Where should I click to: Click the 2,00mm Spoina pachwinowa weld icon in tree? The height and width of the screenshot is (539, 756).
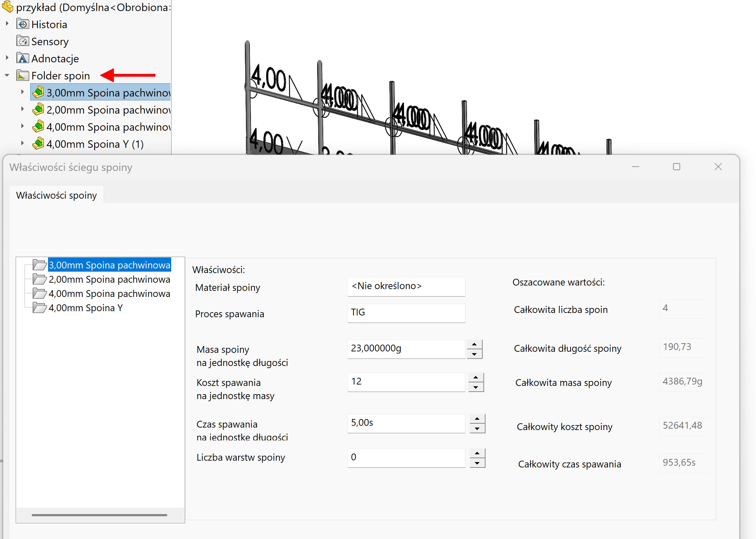(38, 110)
